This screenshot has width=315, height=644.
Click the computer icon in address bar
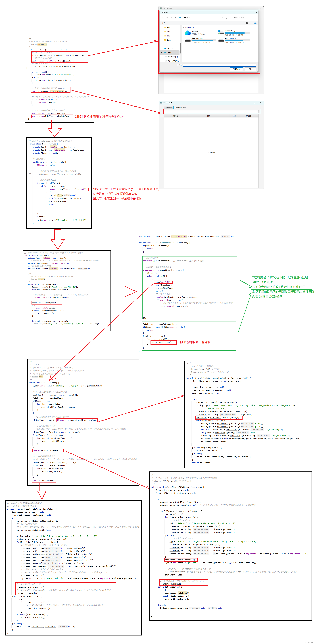[x=180, y=18]
